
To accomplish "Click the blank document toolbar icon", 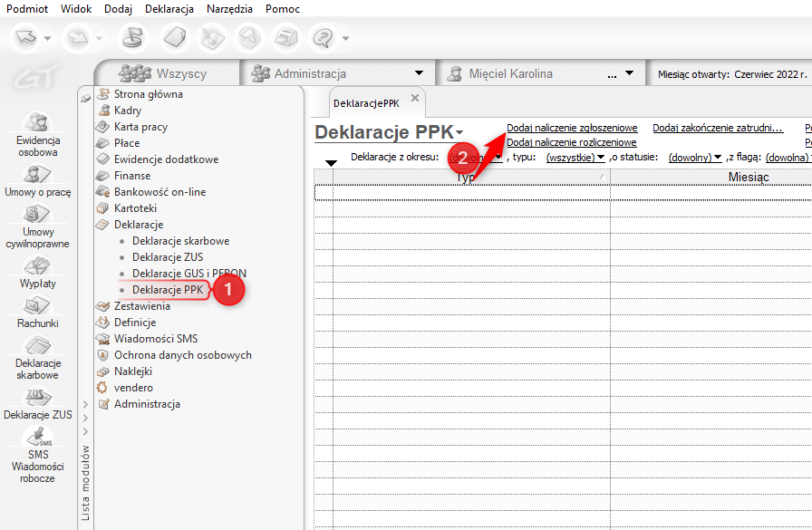I will click(175, 38).
